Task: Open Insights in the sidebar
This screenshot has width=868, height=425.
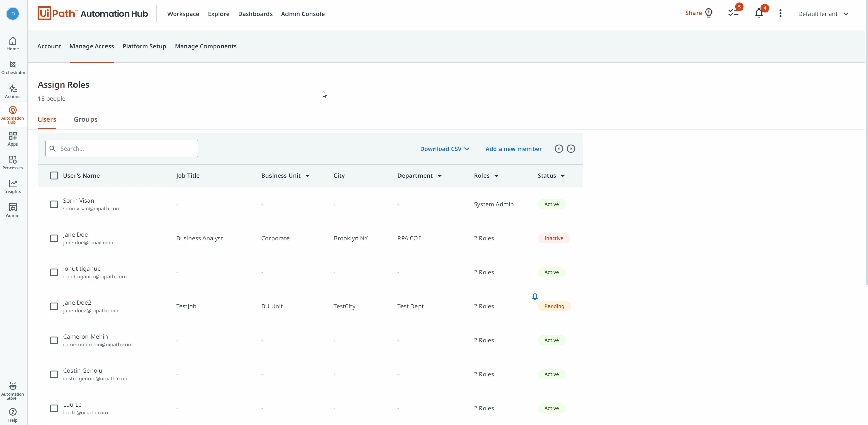Action: coord(13,187)
